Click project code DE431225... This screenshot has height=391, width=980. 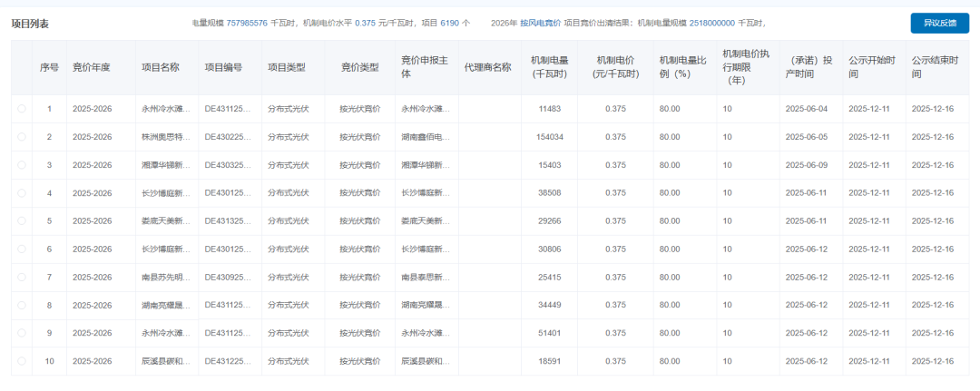pyautogui.click(x=228, y=361)
